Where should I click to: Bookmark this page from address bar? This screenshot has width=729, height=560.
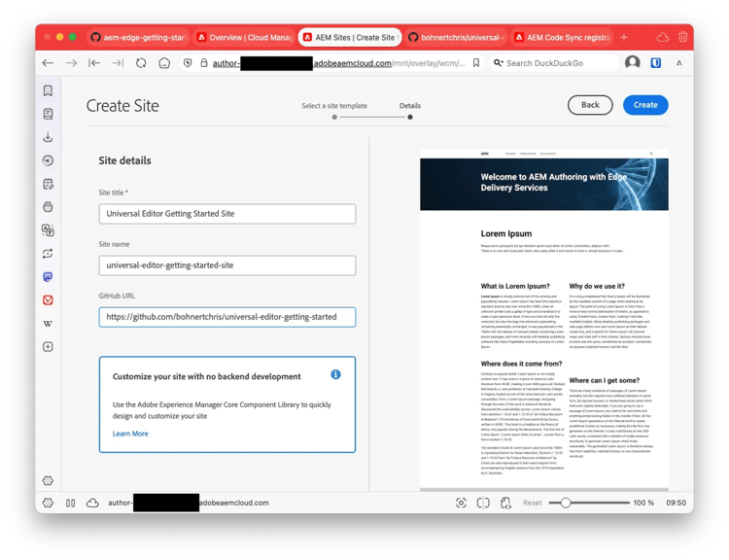[x=476, y=63]
